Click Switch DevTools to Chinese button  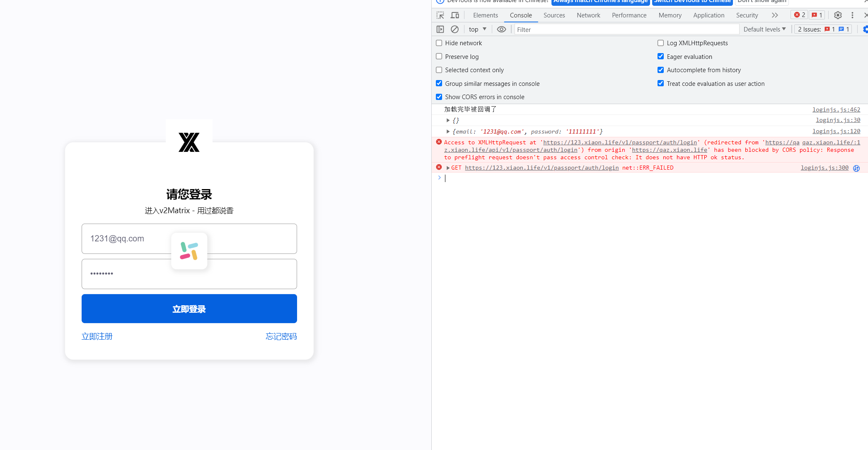[692, 2]
